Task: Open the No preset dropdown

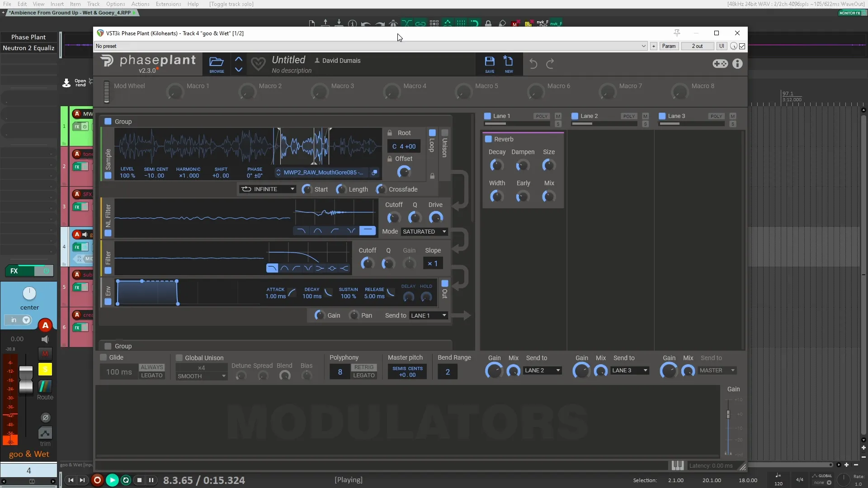Action: [x=371, y=46]
